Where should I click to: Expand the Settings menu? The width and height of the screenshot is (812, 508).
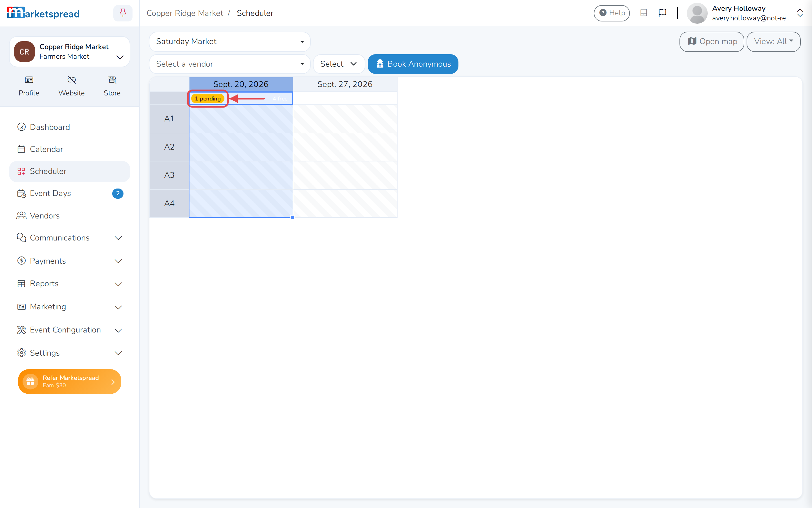coord(69,353)
